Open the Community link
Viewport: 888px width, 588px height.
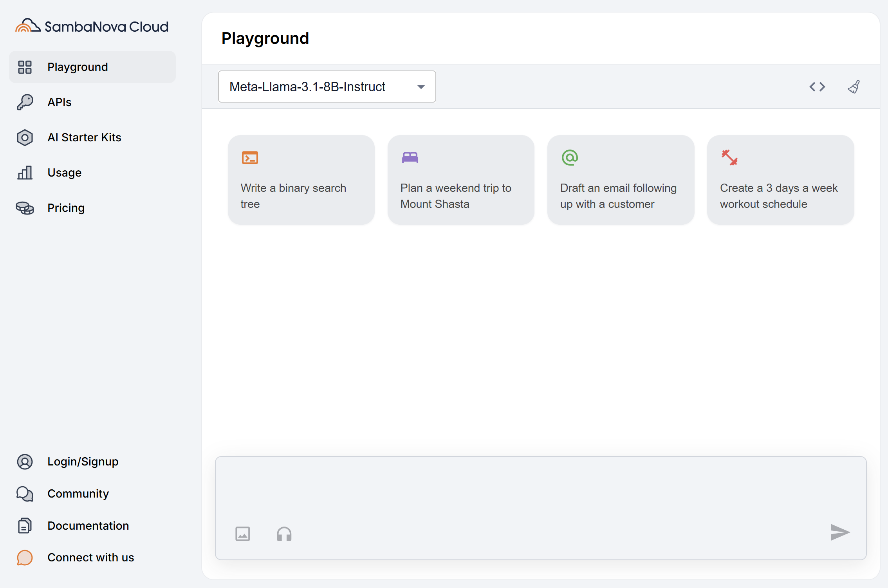78,494
